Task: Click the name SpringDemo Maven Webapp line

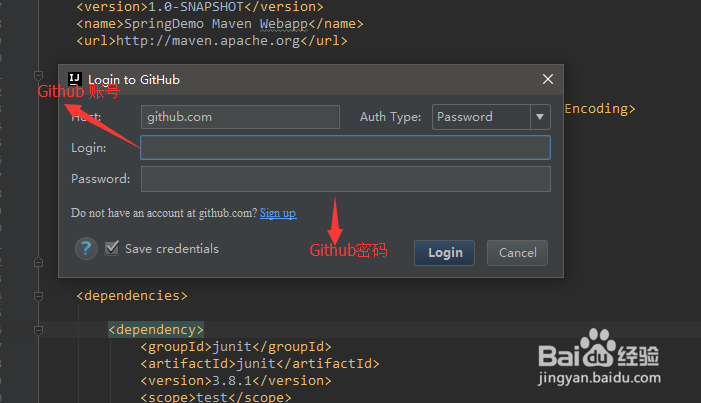Action: click(x=220, y=24)
